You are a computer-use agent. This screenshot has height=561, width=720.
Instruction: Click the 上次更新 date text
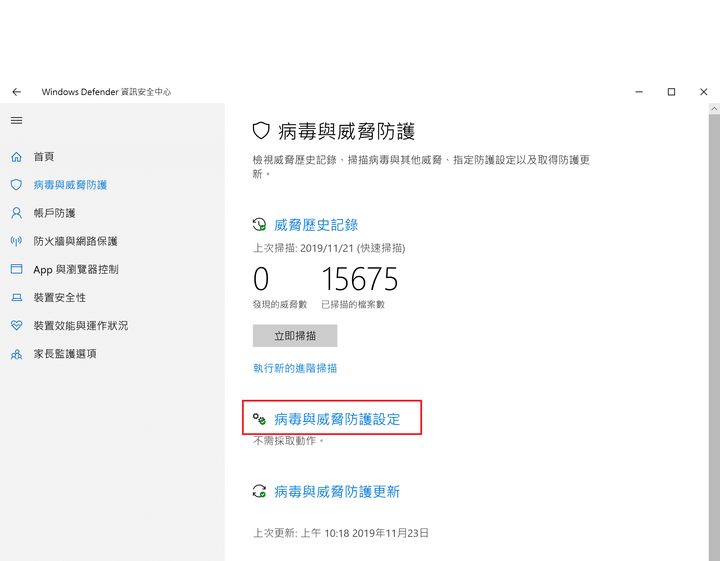(341, 533)
